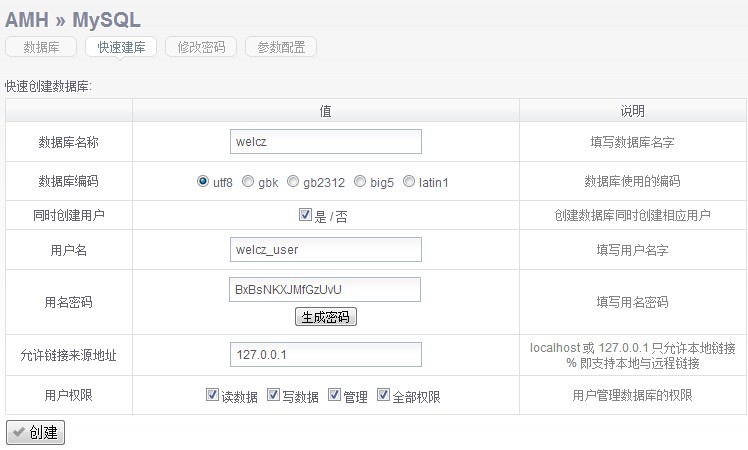Choose gb2312 database encoding
The image size is (748, 450).
point(293,182)
